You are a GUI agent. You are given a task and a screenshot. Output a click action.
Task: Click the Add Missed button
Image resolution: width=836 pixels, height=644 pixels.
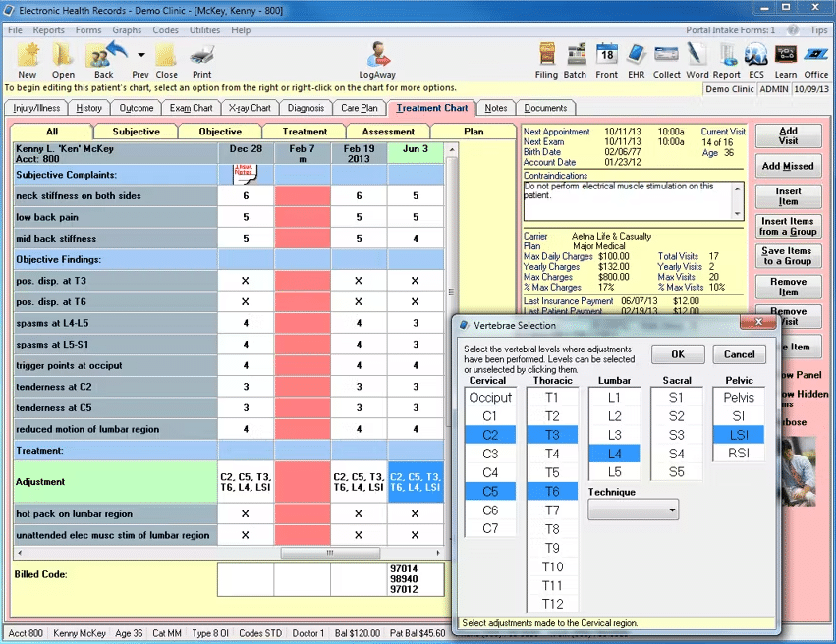tap(788, 166)
